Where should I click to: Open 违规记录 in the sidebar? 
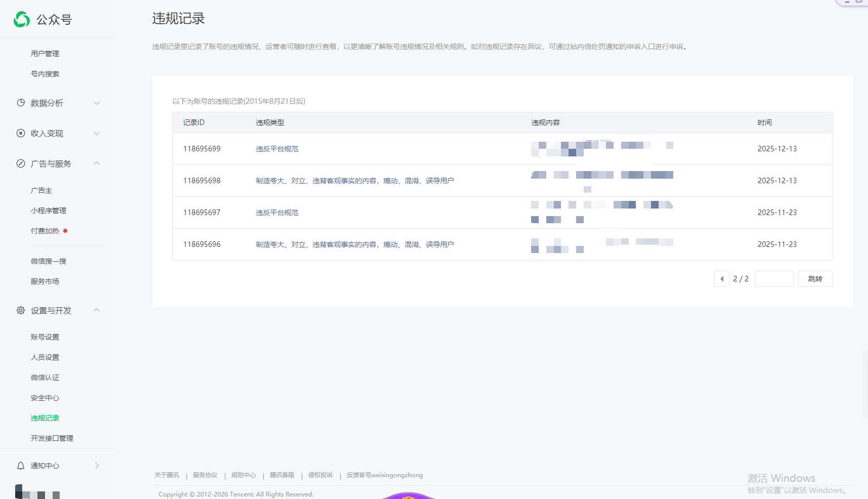point(45,418)
